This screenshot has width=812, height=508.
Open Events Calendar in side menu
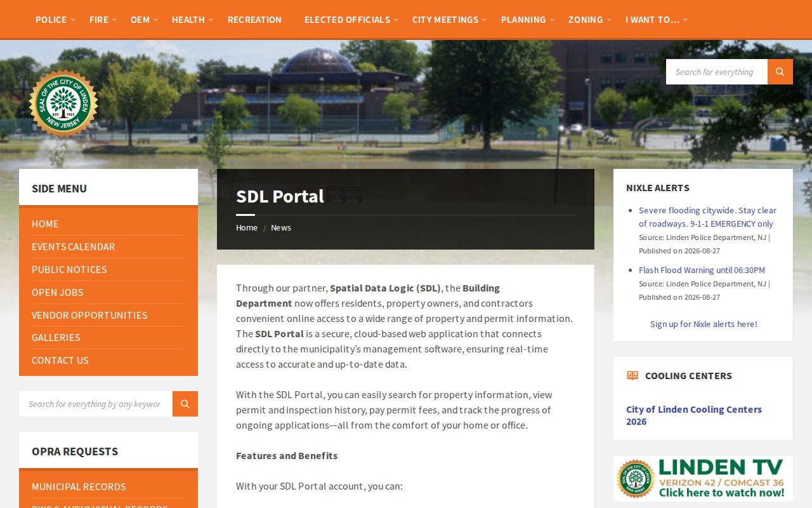pos(74,247)
